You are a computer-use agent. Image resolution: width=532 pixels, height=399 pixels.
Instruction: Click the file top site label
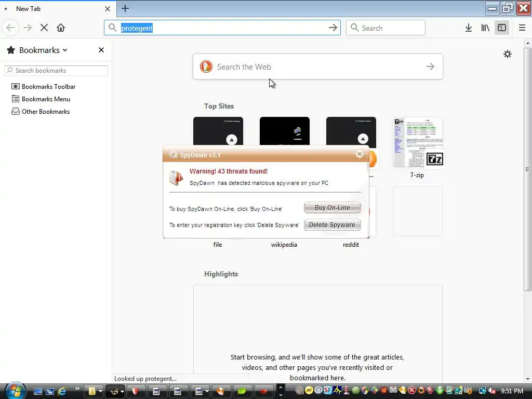[218, 245]
